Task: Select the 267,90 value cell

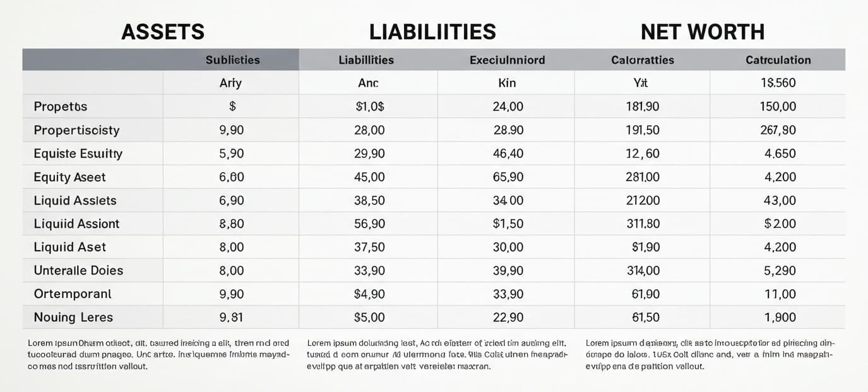Action: click(x=779, y=130)
